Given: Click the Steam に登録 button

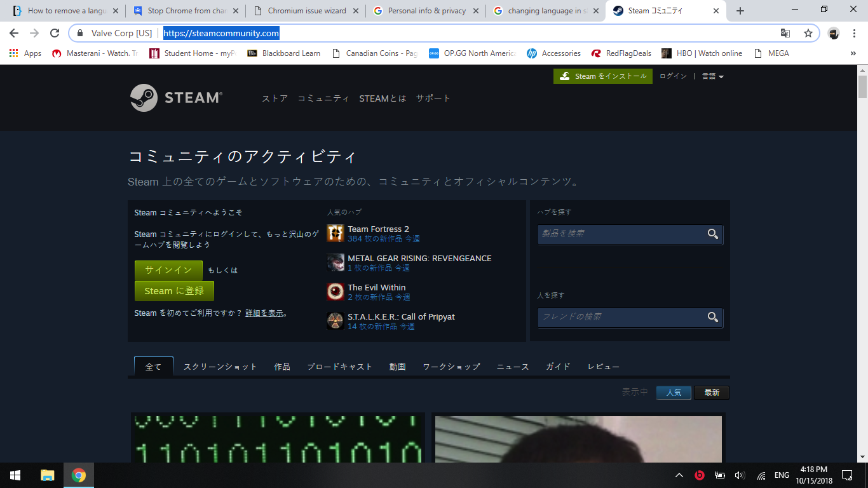Looking at the screenshot, I should tap(174, 291).
